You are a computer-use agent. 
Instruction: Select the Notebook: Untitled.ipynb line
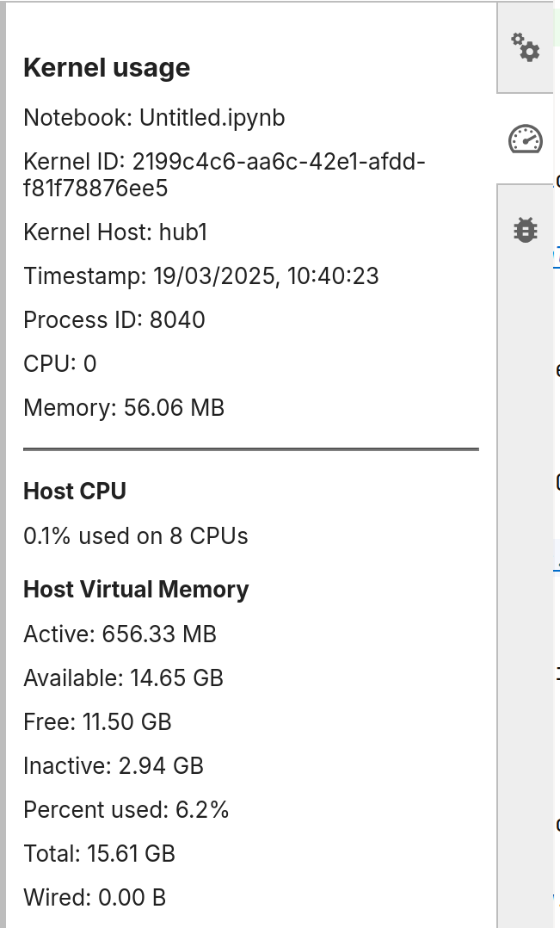click(x=154, y=118)
